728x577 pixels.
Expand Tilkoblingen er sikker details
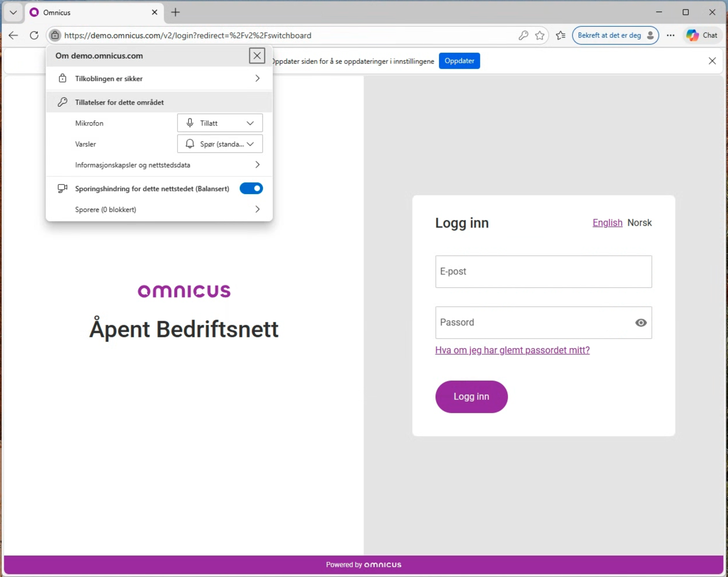coord(159,78)
